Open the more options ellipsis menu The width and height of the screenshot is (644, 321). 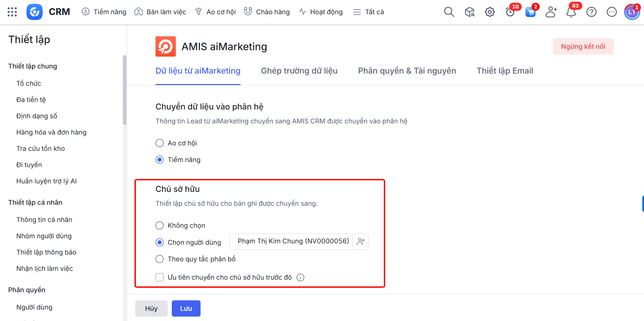point(612,12)
